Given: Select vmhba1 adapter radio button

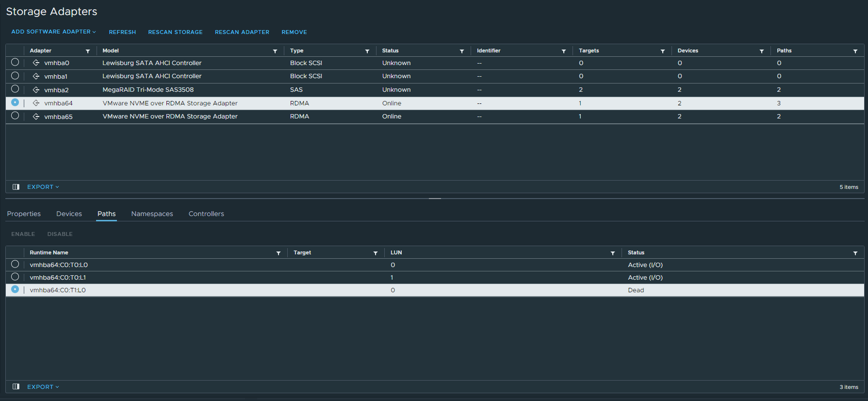Looking at the screenshot, I should point(15,76).
